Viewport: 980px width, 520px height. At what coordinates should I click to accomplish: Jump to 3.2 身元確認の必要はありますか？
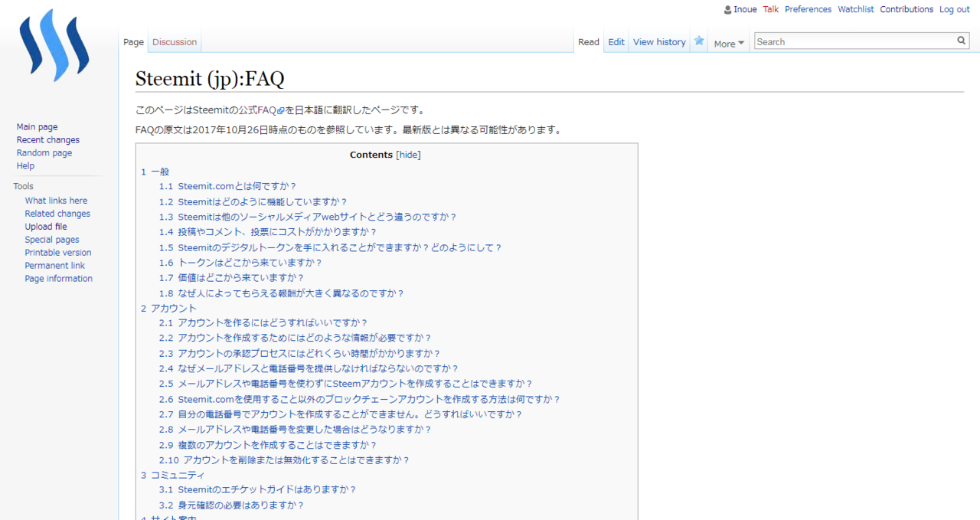pos(232,505)
